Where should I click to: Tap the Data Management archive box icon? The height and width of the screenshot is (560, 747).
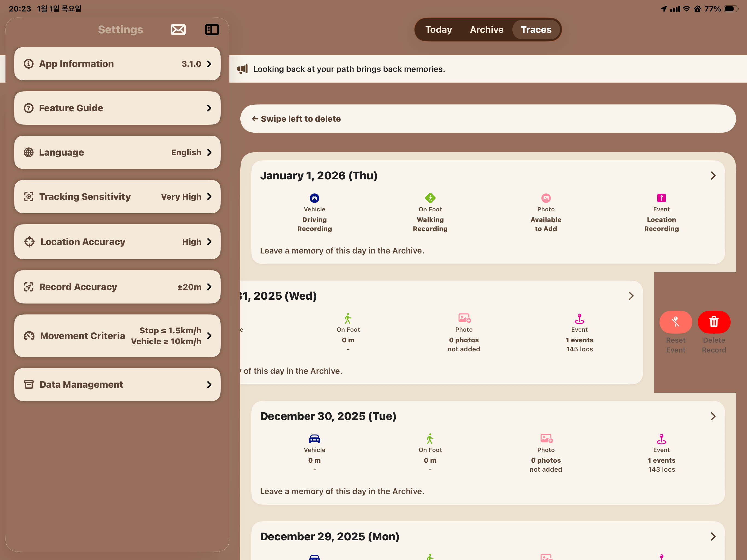tap(29, 384)
